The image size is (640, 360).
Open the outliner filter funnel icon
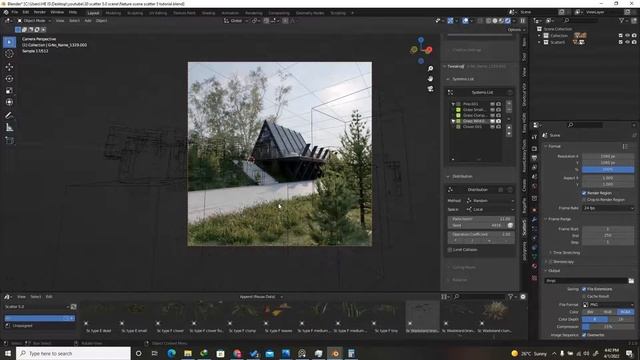point(622,20)
